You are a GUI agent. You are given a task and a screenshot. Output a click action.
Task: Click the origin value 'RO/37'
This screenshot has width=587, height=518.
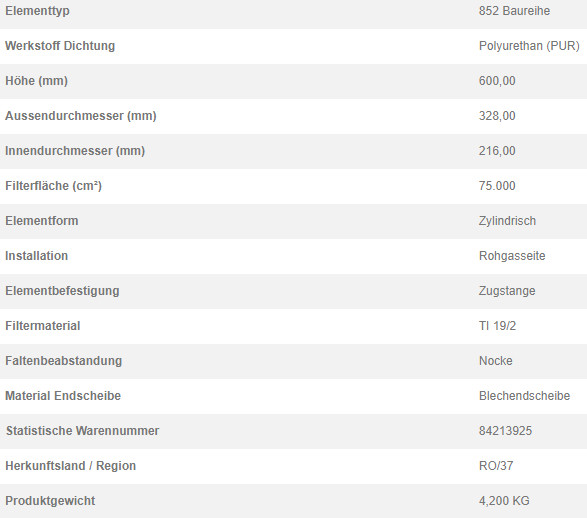pos(496,466)
